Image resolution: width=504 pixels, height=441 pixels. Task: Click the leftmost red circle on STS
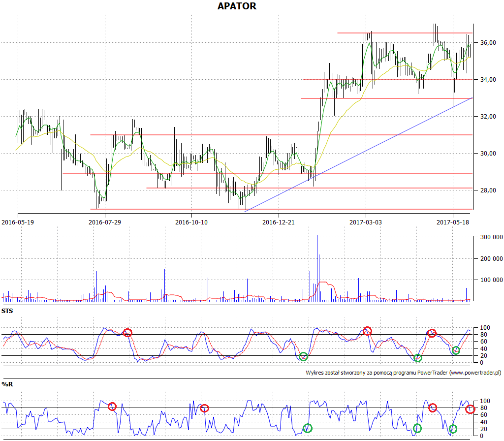[x=127, y=333]
